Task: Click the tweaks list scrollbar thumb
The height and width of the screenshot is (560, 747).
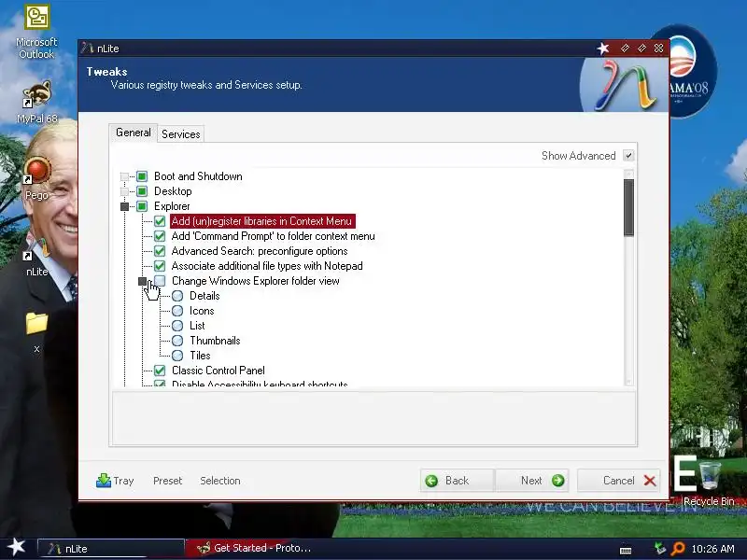Action: coord(628,207)
